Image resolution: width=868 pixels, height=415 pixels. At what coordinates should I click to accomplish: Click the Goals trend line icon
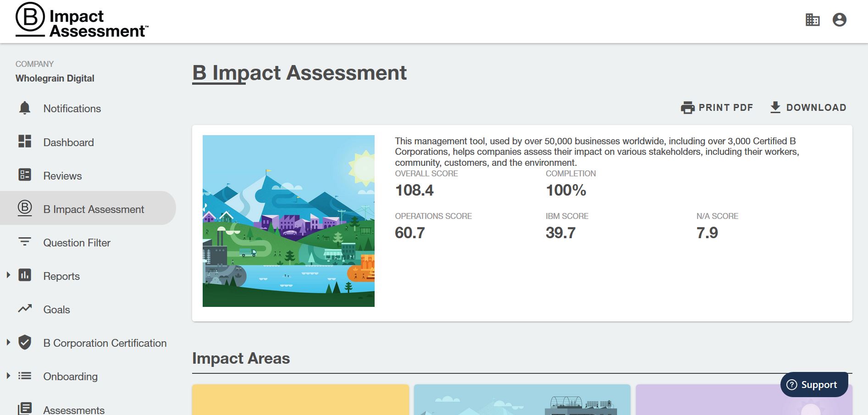(x=25, y=309)
